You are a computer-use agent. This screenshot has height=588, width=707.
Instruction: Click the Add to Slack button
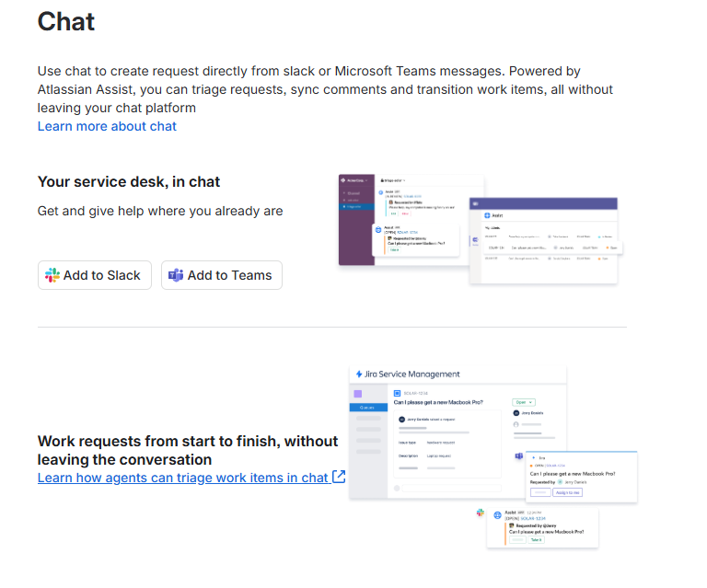[x=95, y=275]
